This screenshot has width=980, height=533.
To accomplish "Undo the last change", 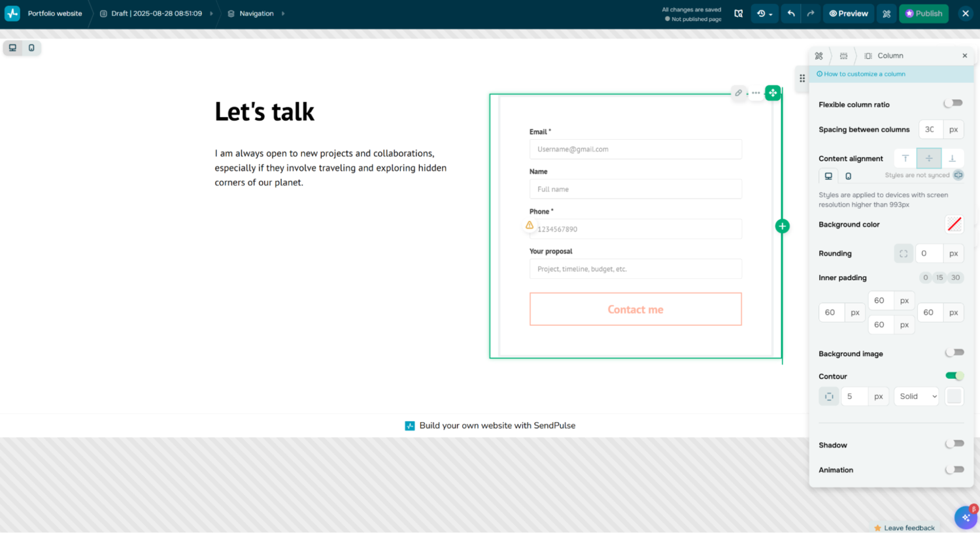I will 790,13.
